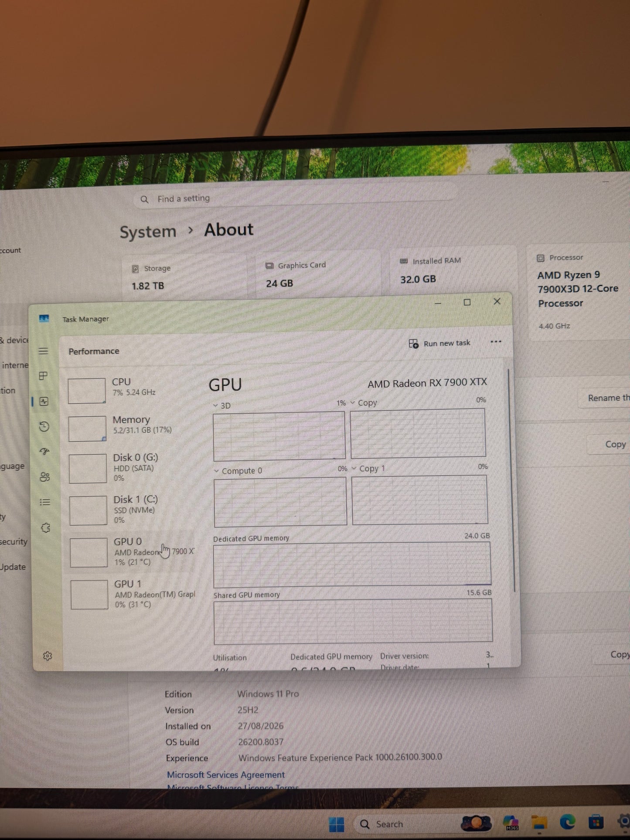Select Performance page icon in Task Manager sidebar

[x=44, y=401]
